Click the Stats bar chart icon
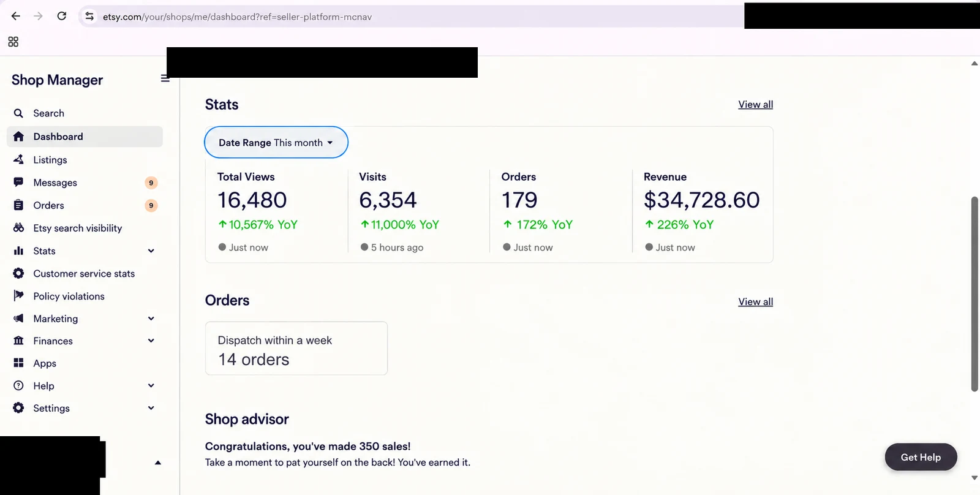The width and height of the screenshot is (980, 495). (x=18, y=251)
